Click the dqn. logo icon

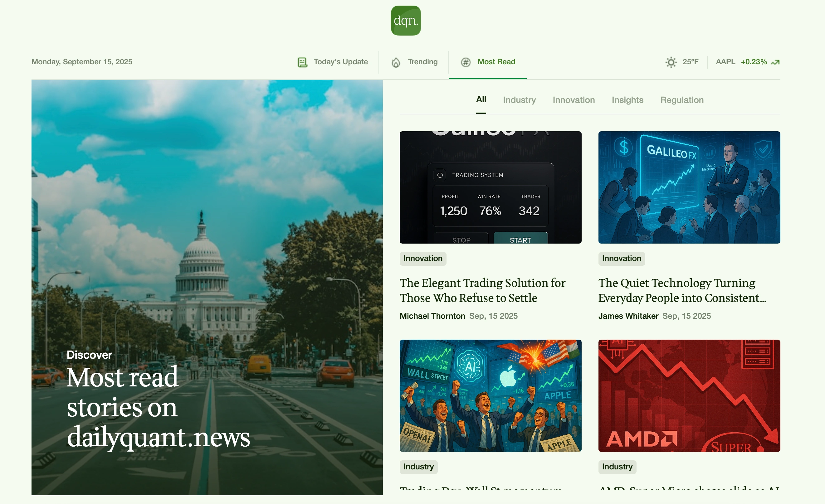click(x=405, y=20)
